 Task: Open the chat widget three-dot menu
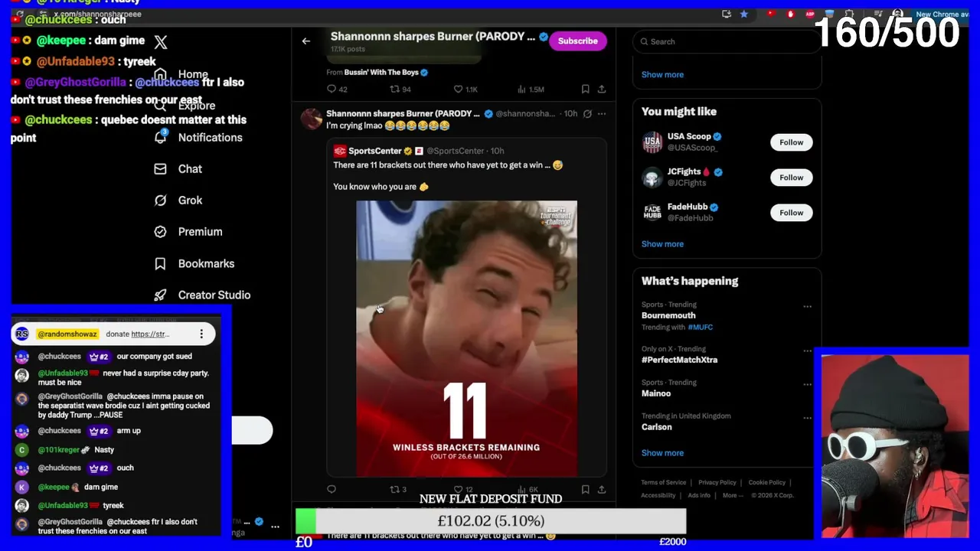point(201,334)
